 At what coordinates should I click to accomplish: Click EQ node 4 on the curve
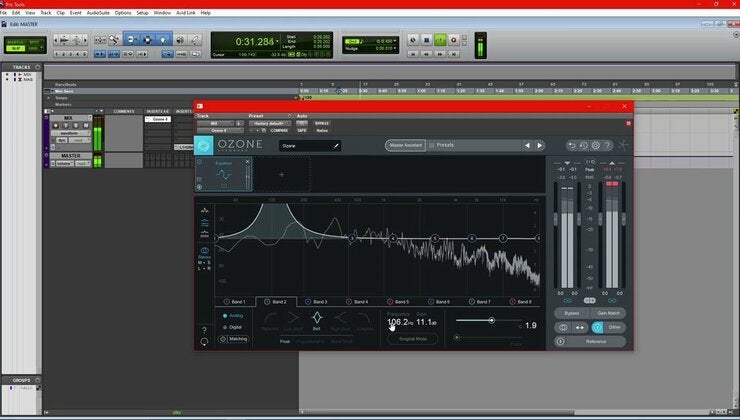click(393, 239)
